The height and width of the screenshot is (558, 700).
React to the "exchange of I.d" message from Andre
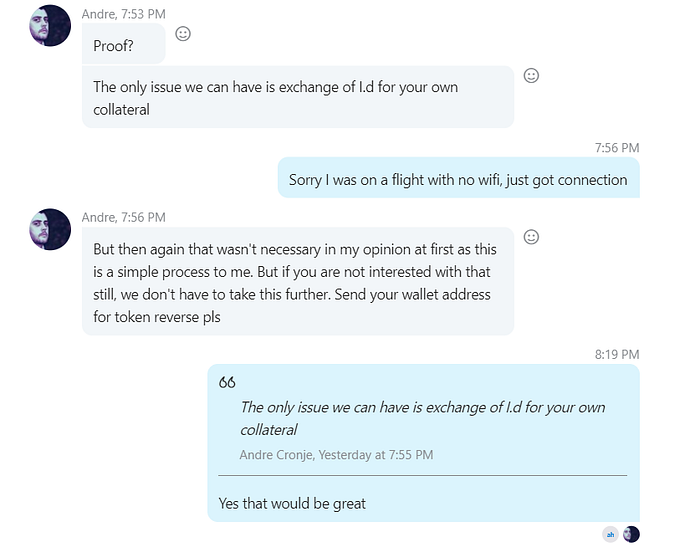click(531, 75)
